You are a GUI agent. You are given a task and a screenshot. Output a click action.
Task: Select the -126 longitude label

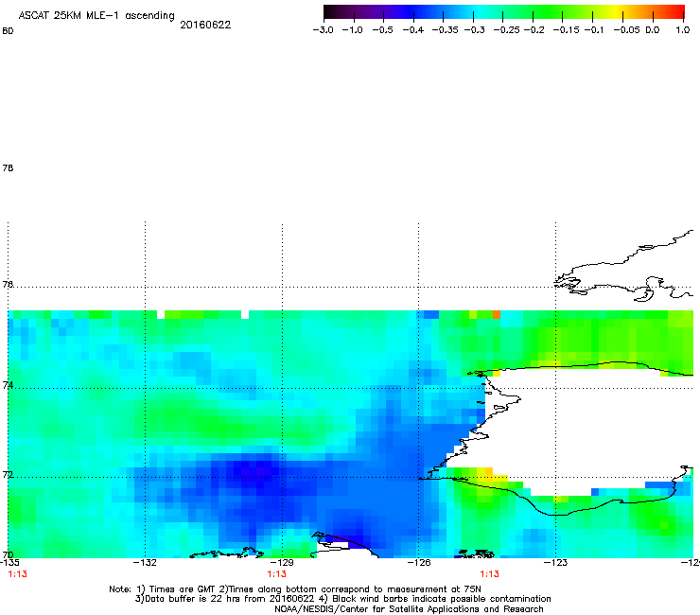pyautogui.click(x=419, y=563)
